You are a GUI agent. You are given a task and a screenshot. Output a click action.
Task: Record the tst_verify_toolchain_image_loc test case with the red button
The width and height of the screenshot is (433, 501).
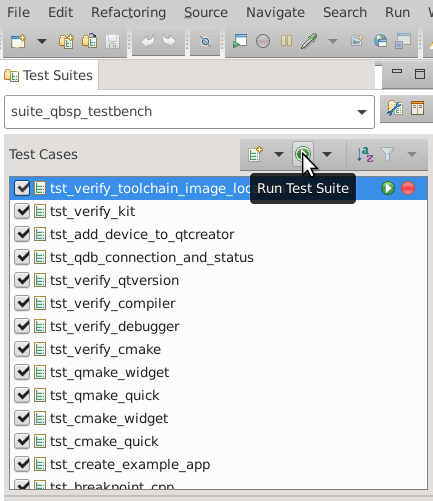tap(408, 188)
